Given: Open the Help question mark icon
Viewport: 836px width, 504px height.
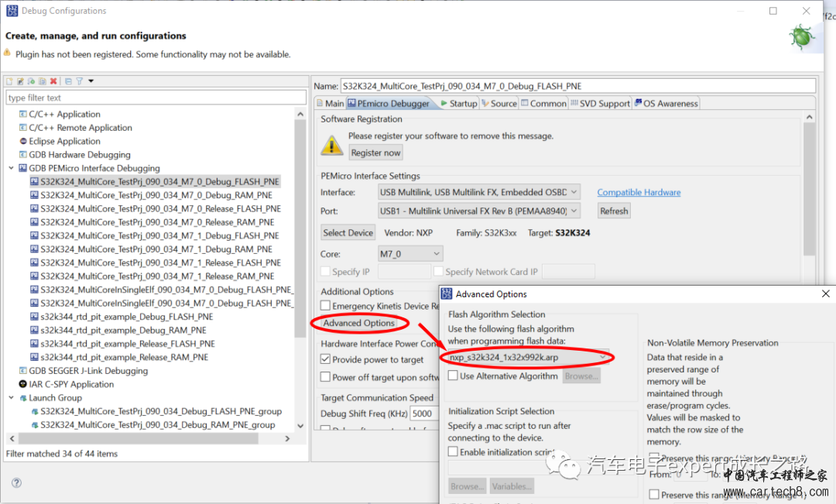Looking at the screenshot, I should [x=17, y=482].
